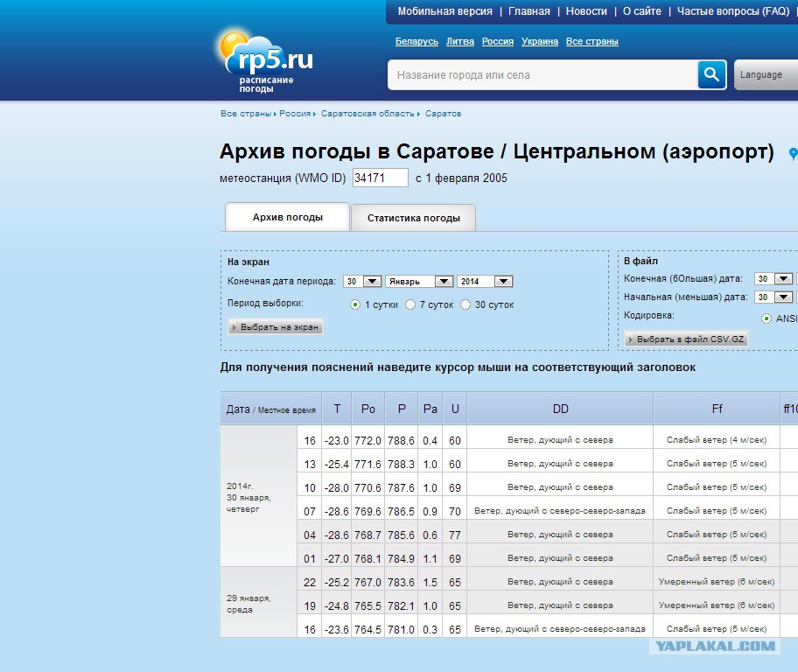Viewport: 798px width, 672px height.
Task: Click the DD wind direction column header
Action: point(560,409)
